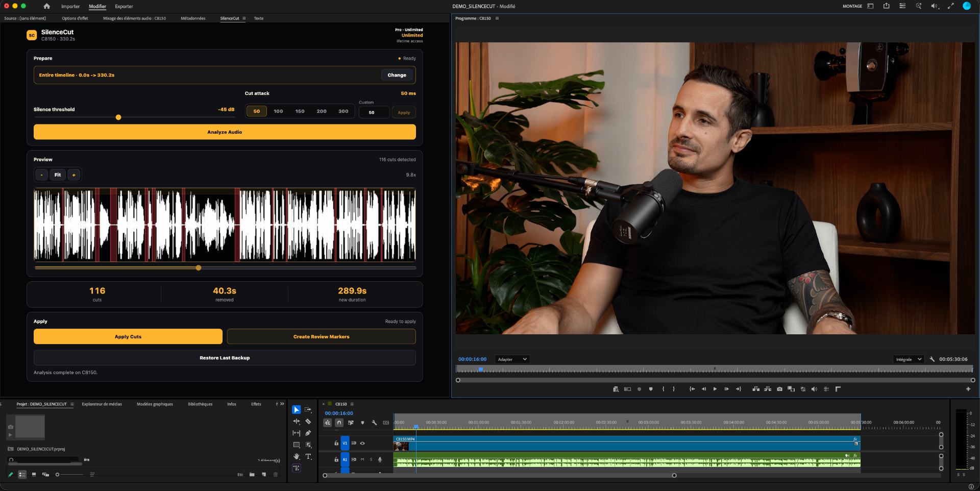980x491 pixels.
Task: Select the Ripple Edit tool
Action: pyautogui.click(x=297, y=422)
